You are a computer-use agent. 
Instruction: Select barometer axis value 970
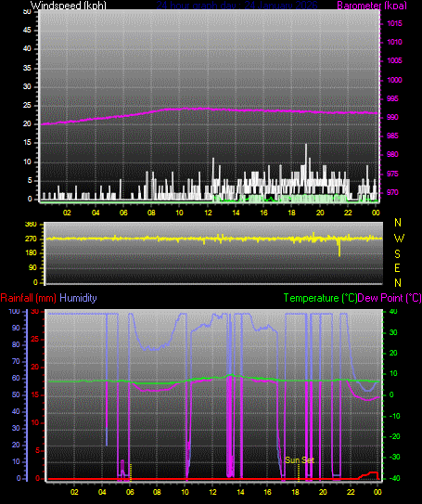point(392,192)
